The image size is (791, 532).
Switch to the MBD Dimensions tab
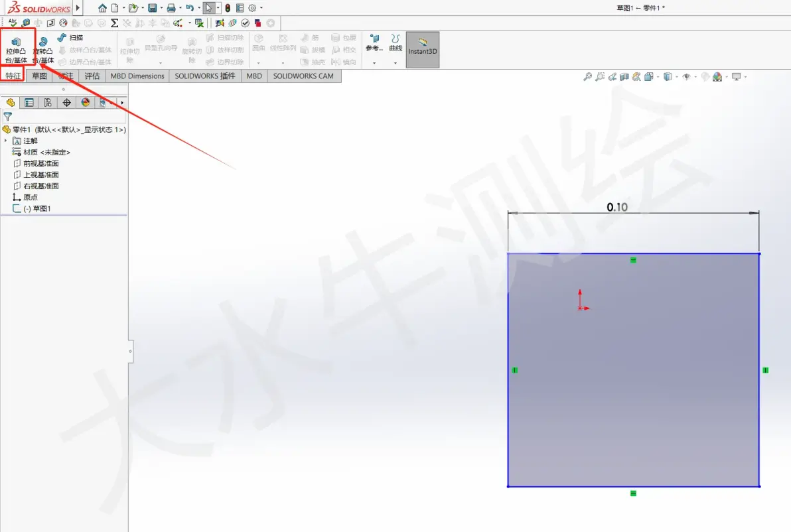point(137,76)
